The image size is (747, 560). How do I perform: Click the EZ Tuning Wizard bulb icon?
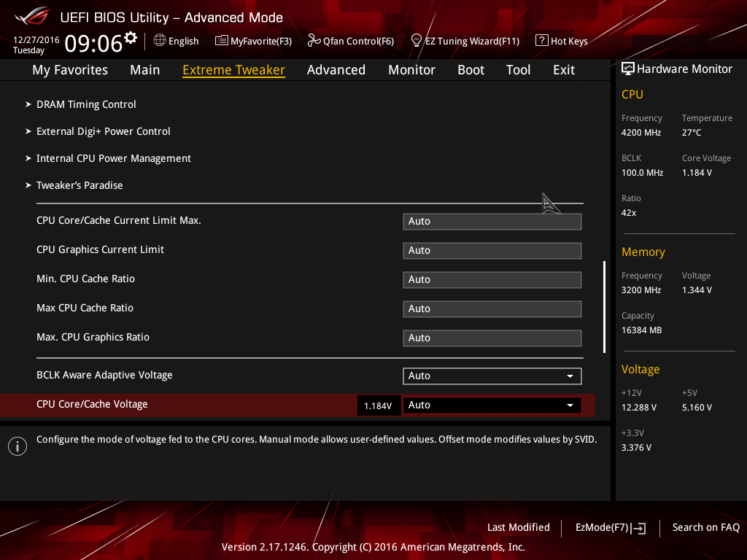[x=417, y=41]
